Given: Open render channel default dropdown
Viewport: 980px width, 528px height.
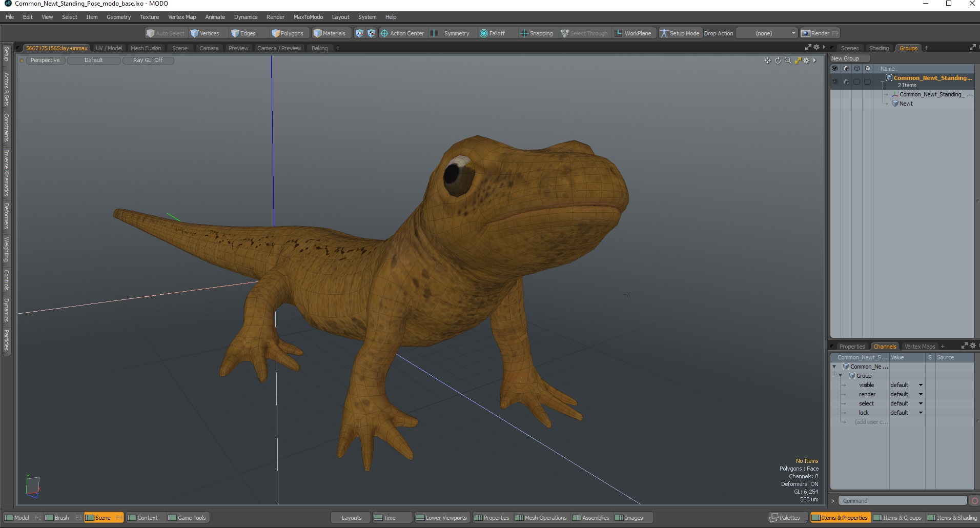Looking at the screenshot, I should click(906, 394).
